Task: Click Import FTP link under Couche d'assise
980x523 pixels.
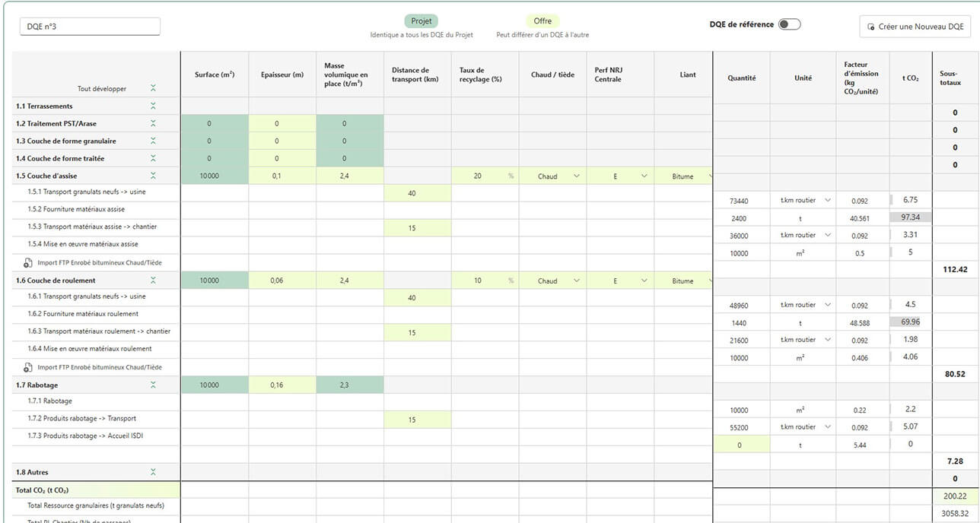Action: tap(99, 262)
